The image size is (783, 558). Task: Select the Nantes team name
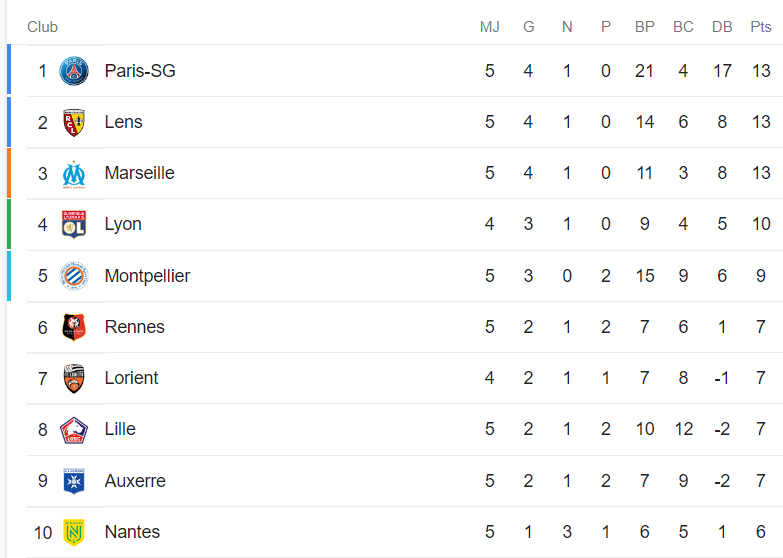pyautogui.click(x=132, y=532)
